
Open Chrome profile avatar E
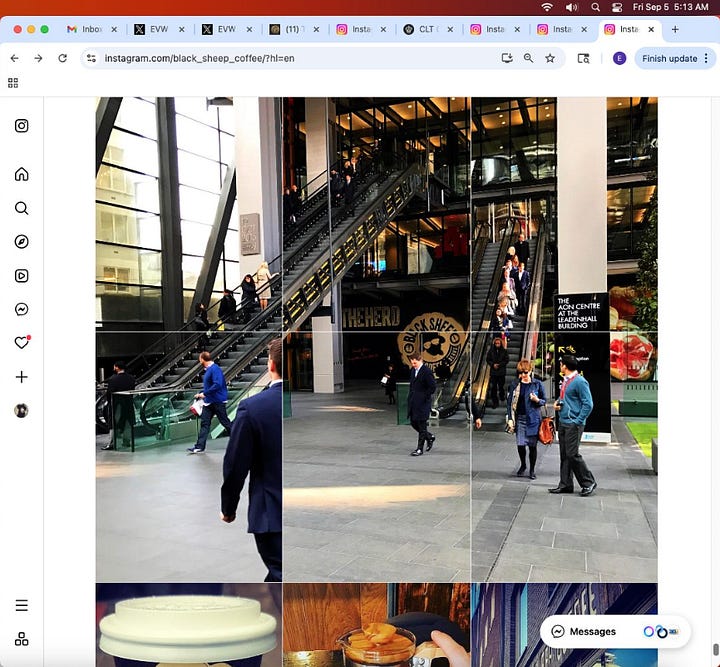(619, 58)
